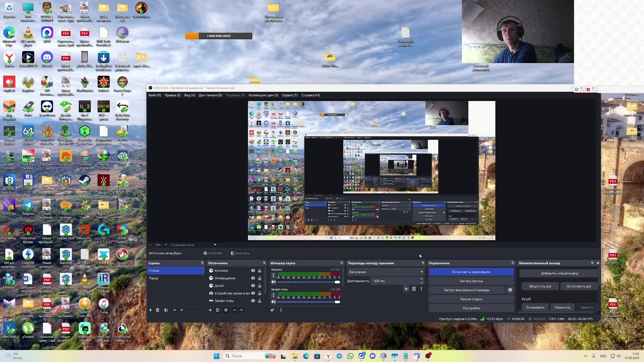Click Остановить трансляцию button
The image size is (644, 362).
click(471, 272)
